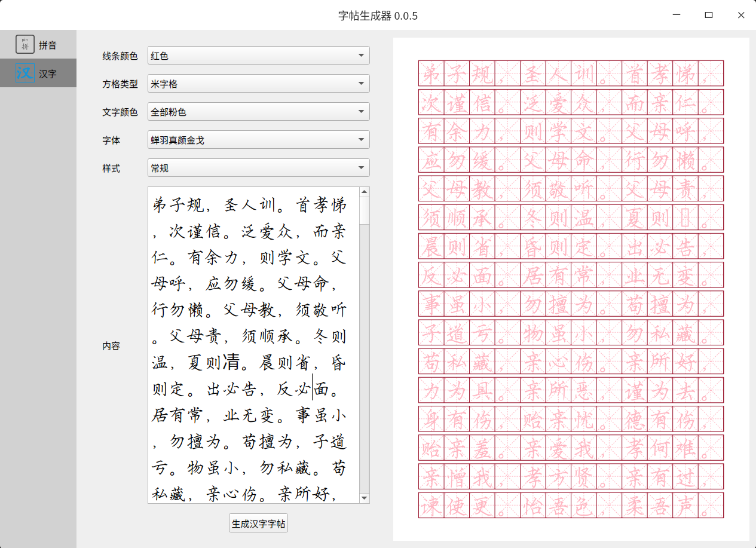Open the 样式 dropdown showing 常规
Screen dimensions: 756x548
pos(258,167)
